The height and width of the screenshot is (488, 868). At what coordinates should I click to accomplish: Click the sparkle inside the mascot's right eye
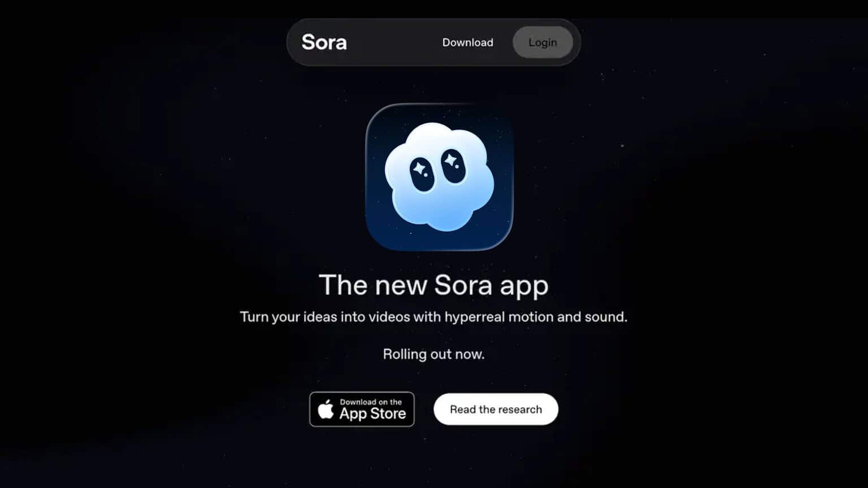tap(451, 160)
